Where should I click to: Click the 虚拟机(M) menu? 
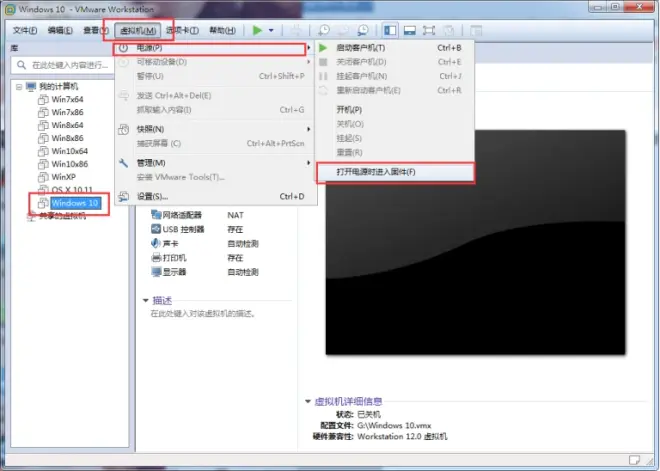(x=138, y=30)
